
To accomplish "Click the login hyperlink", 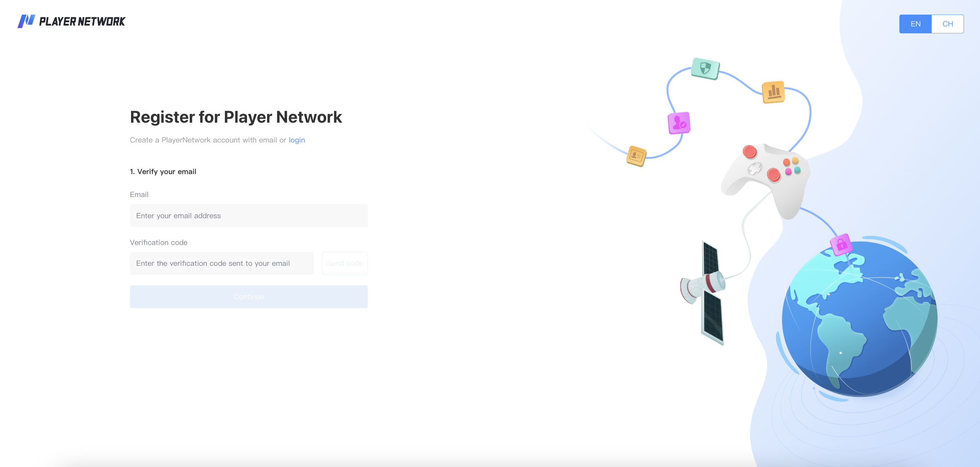I will pyautogui.click(x=297, y=139).
